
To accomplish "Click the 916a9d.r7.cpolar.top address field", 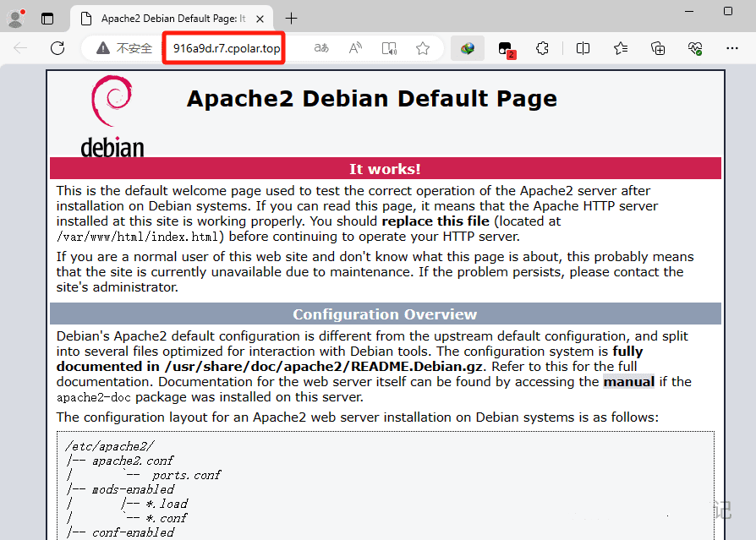I will [226, 48].
